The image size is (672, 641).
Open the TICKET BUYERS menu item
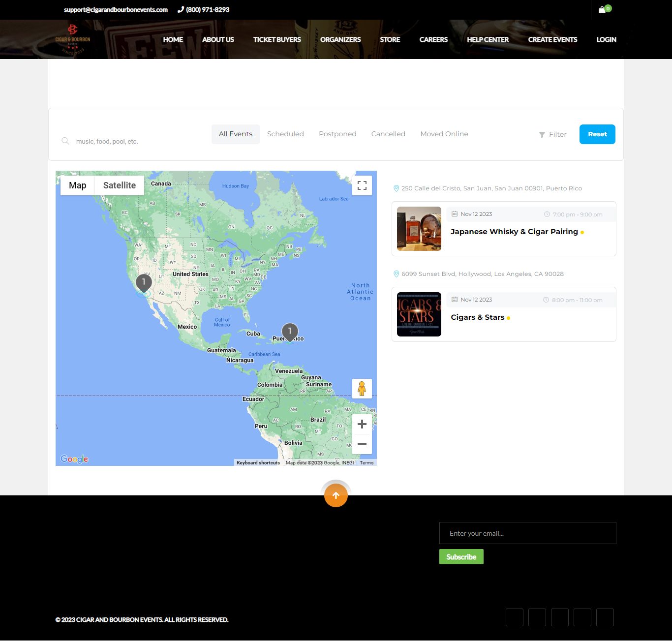pos(277,39)
